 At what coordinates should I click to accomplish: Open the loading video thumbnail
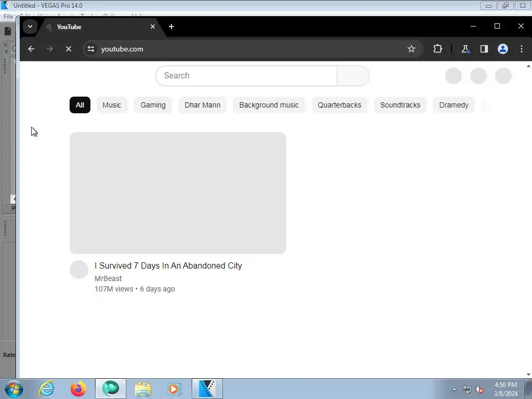pyautogui.click(x=178, y=193)
